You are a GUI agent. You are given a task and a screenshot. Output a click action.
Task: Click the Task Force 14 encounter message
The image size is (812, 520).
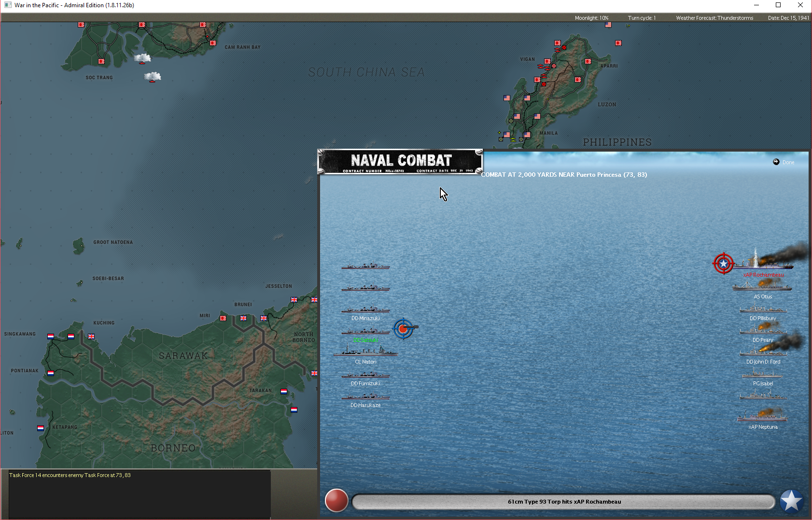pyautogui.click(x=70, y=475)
